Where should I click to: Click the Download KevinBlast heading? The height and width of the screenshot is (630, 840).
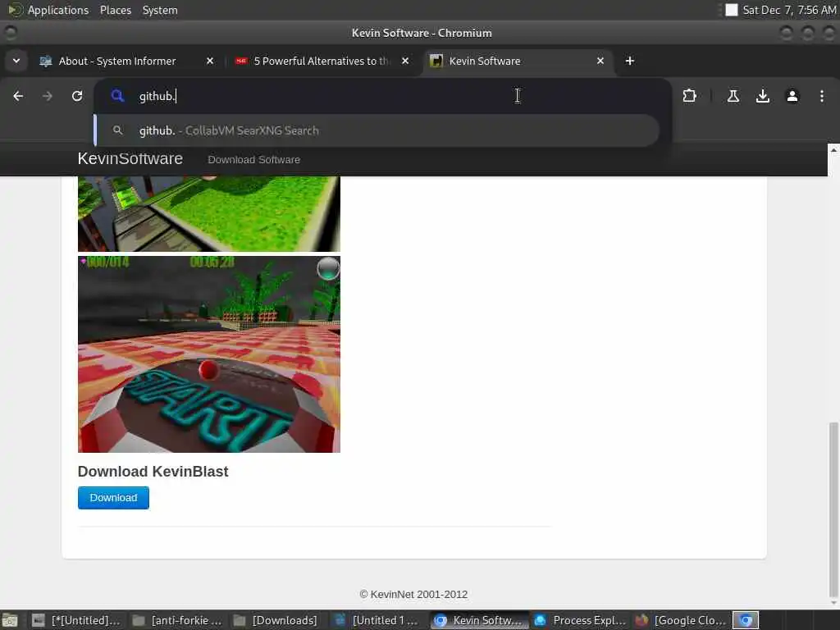[x=153, y=472]
